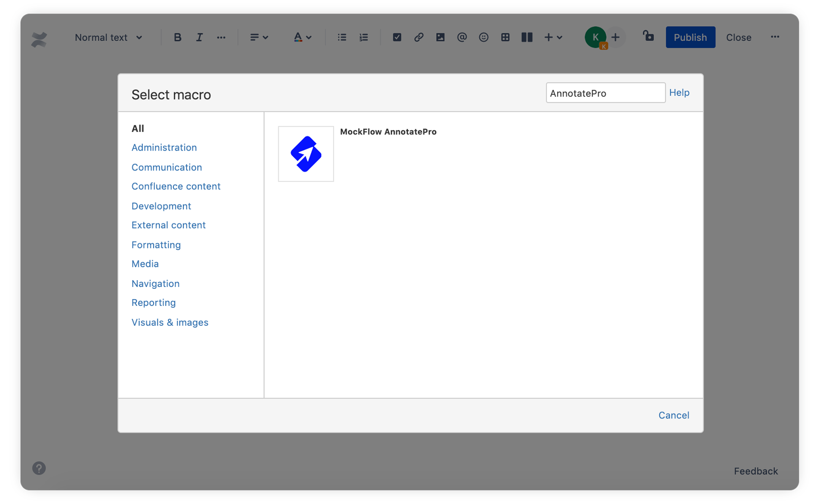Open page restrictions lock icon
The image size is (820, 504).
648,36
